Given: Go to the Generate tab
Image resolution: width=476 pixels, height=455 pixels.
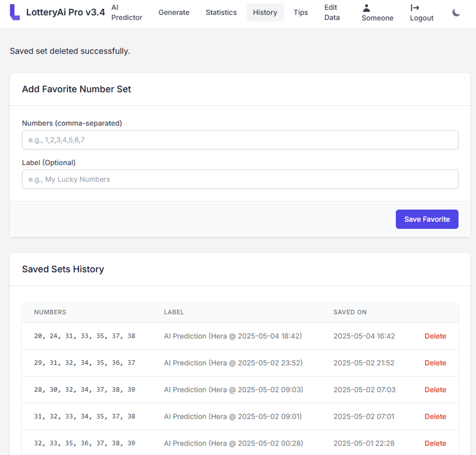Looking at the screenshot, I should pyautogui.click(x=174, y=12).
